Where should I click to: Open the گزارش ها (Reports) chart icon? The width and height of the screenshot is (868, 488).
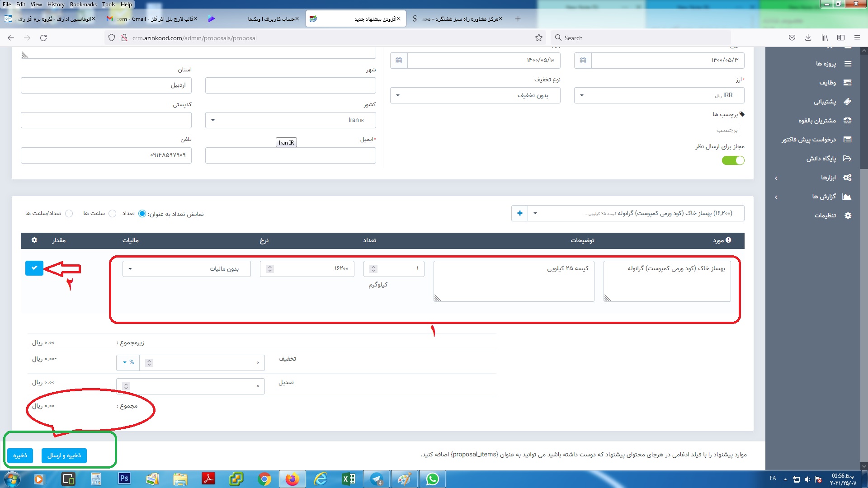click(x=847, y=197)
